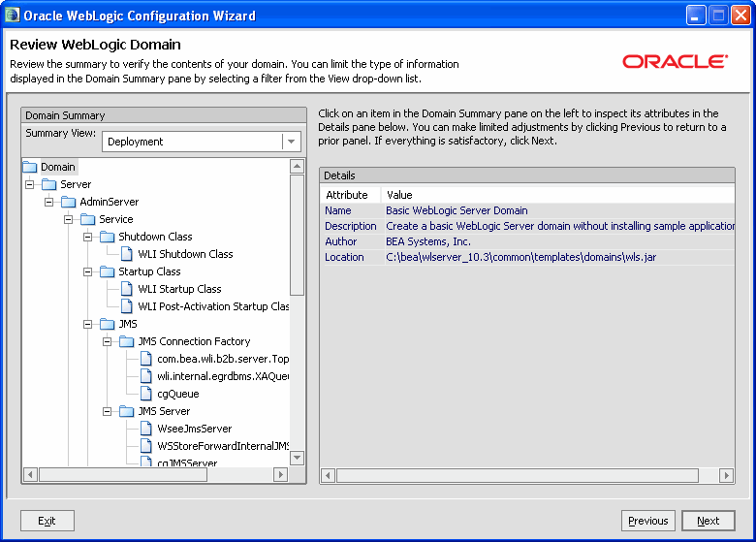Collapse the JMS Connection Factory node
The image size is (756, 542).
[x=107, y=341]
